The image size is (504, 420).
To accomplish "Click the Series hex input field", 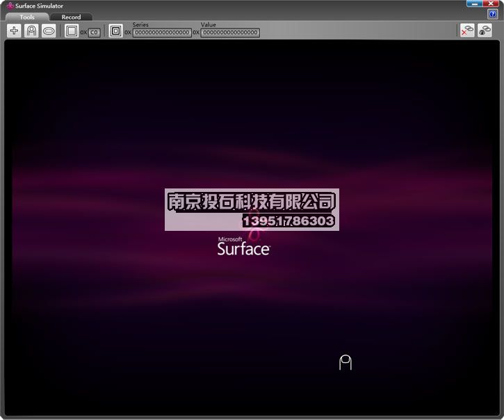I will 162,33.
